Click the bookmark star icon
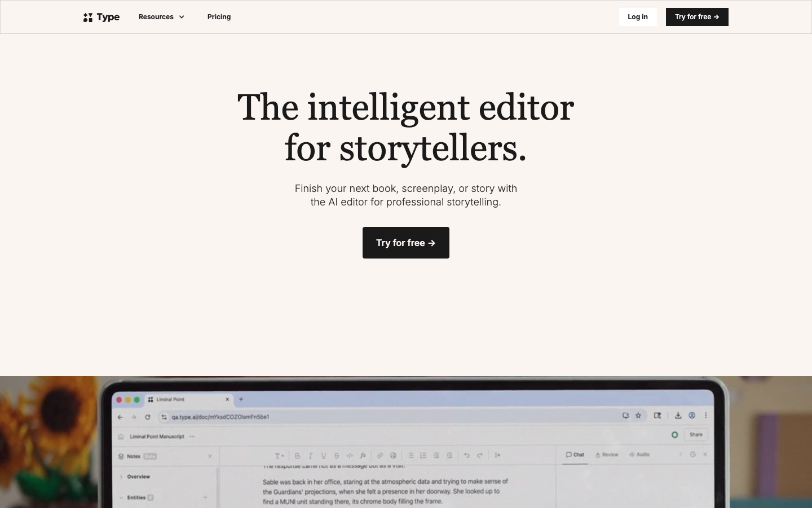Screen dimensions: 812x508 pos(638,415)
